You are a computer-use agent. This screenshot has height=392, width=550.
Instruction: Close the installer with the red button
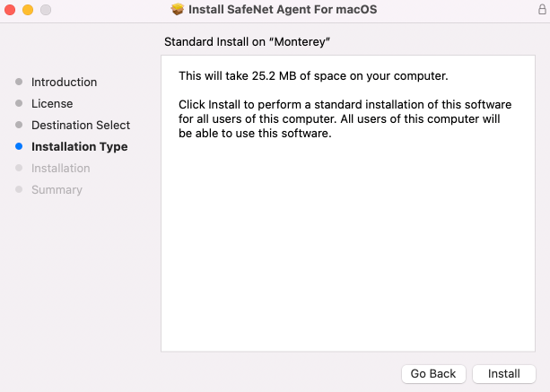(11, 10)
